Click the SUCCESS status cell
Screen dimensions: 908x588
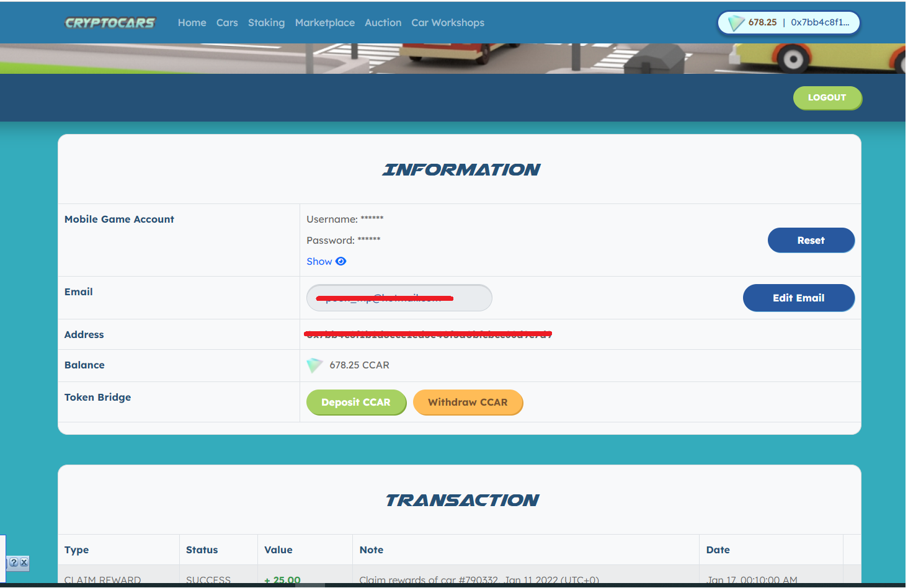click(x=208, y=580)
